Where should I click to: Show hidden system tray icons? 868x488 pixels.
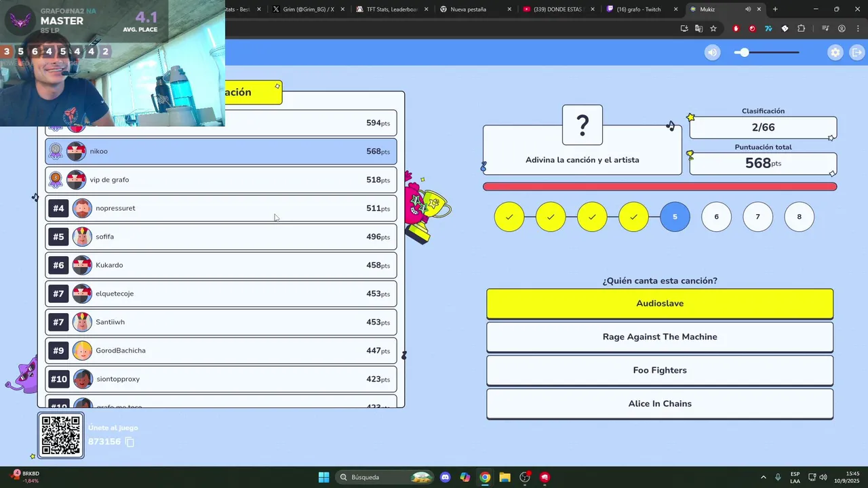point(764,477)
